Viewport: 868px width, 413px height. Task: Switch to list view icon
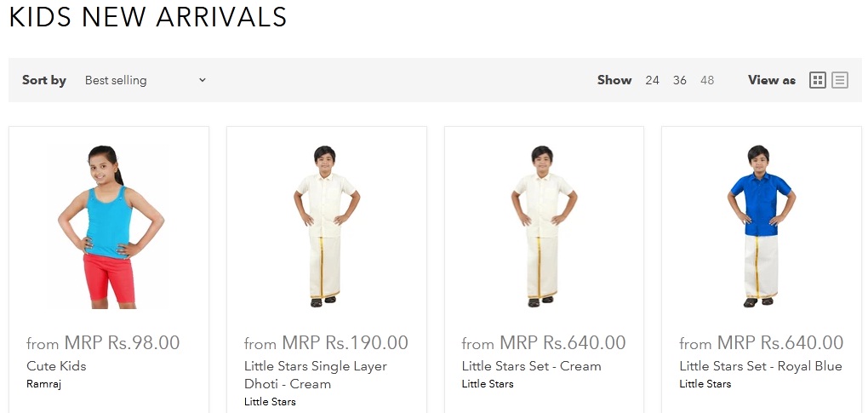(840, 80)
